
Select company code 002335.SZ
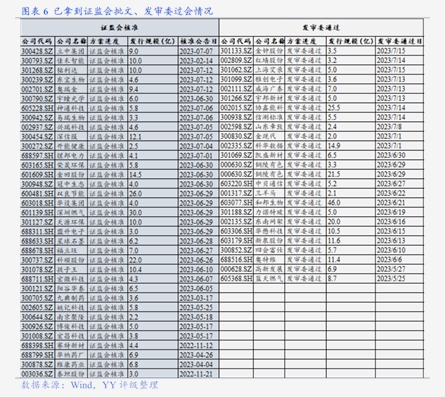point(236,146)
